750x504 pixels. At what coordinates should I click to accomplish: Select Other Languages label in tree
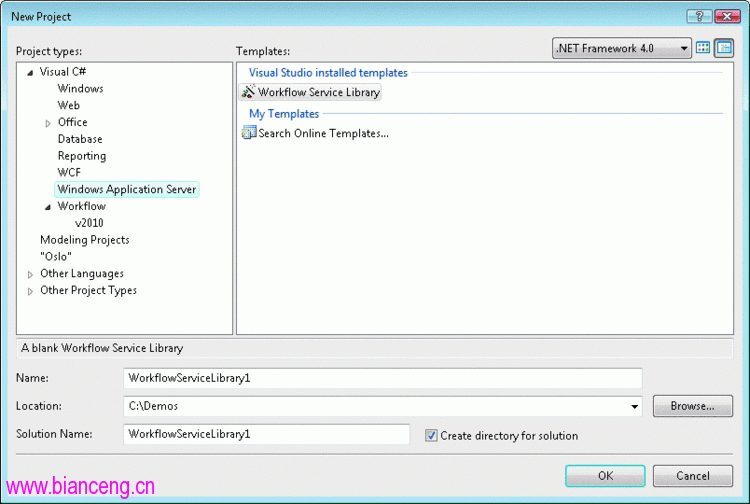(82, 274)
